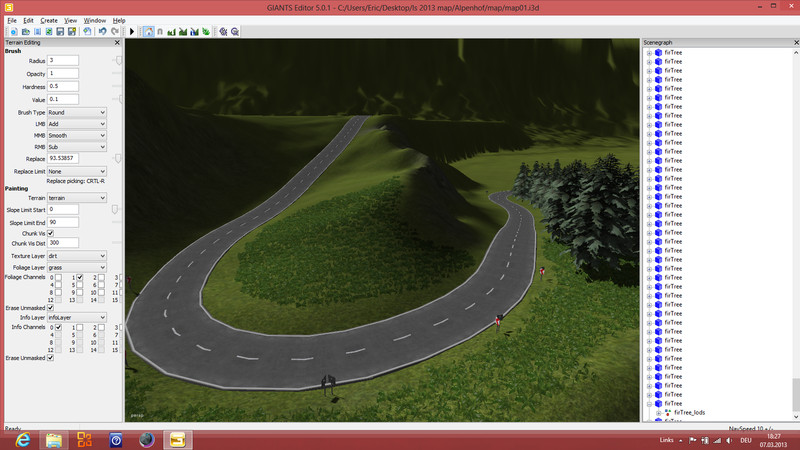Open the Foliage Layer dropdown showing grass
Image resolution: width=800 pixels, height=450 pixels.
(77, 267)
